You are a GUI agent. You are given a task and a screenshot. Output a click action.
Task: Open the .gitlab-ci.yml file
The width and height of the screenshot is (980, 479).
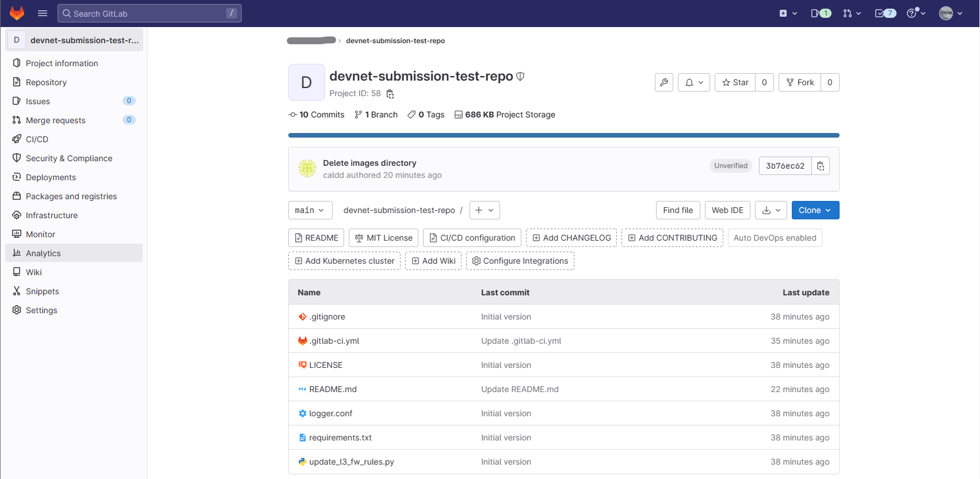(x=334, y=341)
